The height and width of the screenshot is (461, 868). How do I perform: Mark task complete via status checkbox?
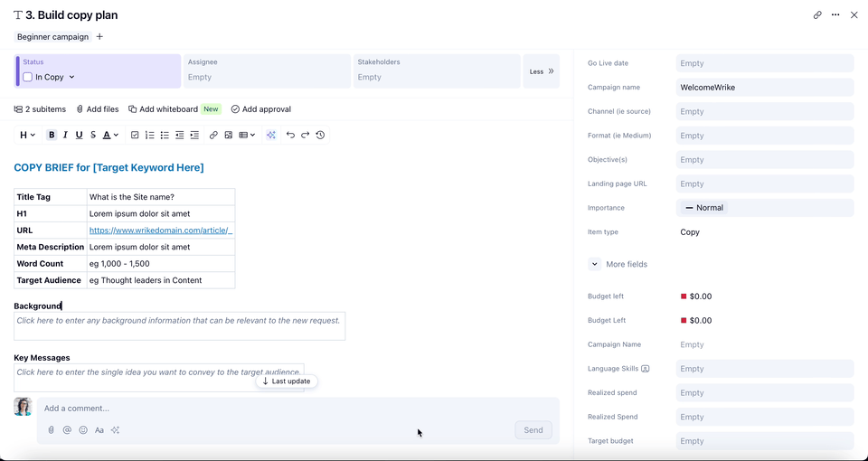pyautogui.click(x=28, y=77)
